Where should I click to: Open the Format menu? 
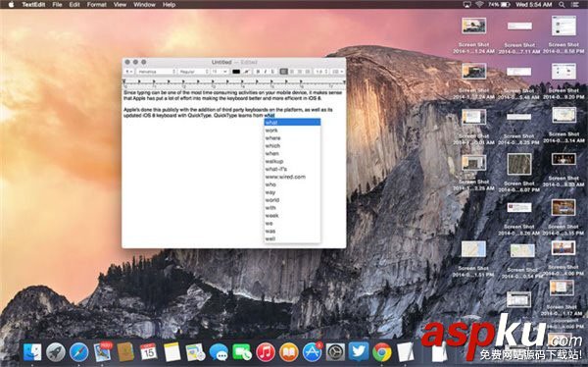(x=97, y=5)
